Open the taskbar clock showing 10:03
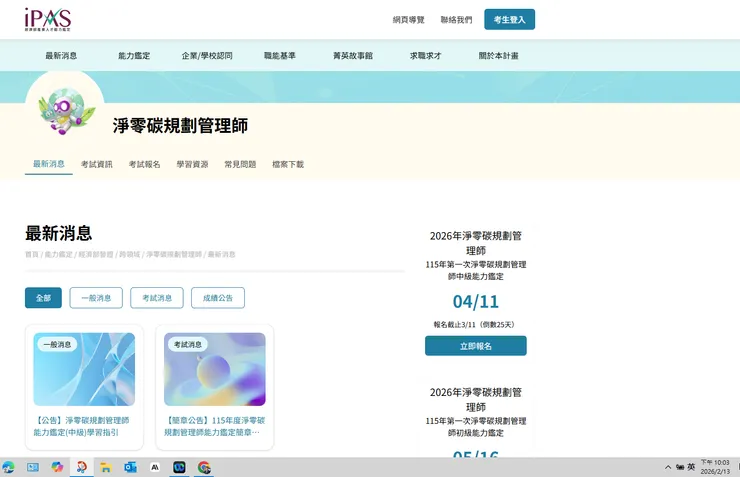The height and width of the screenshot is (477, 740). (x=715, y=467)
